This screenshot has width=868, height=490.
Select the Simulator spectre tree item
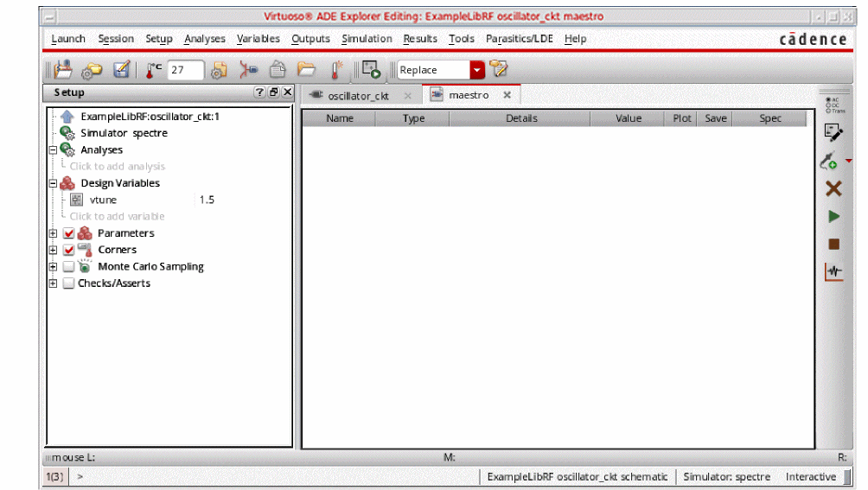(x=124, y=133)
